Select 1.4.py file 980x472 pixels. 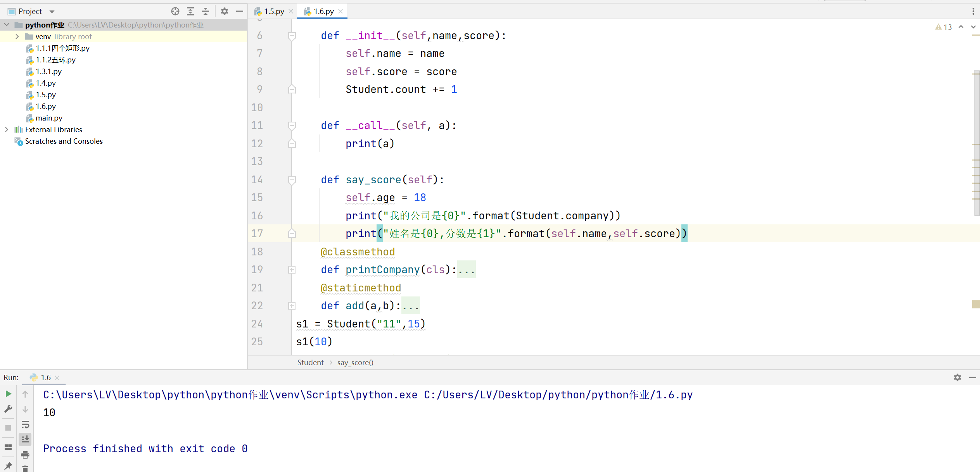pyautogui.click(x=46, y=83)
